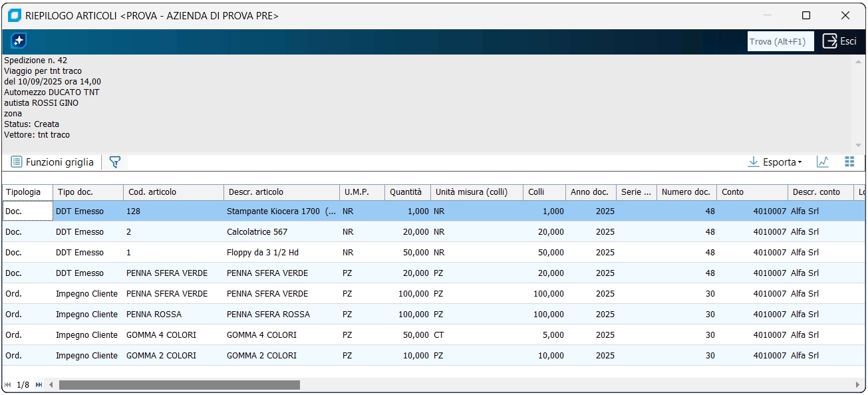Viewport: 868px width, 395px height.
Task: Click the Descr. articolo column header
Action: pos(282,192)
